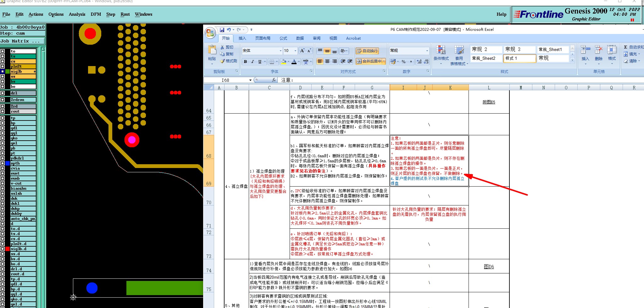The width and height of the screenshot is (644, 308).
Task: Increase decimal places
Action: tap(419, 62)
